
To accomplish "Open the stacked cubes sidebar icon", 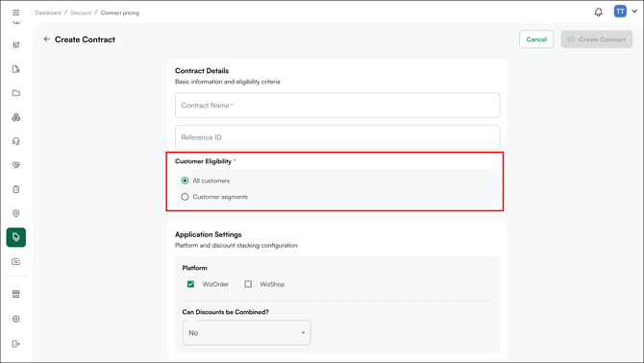I will (x=16, y=117).
